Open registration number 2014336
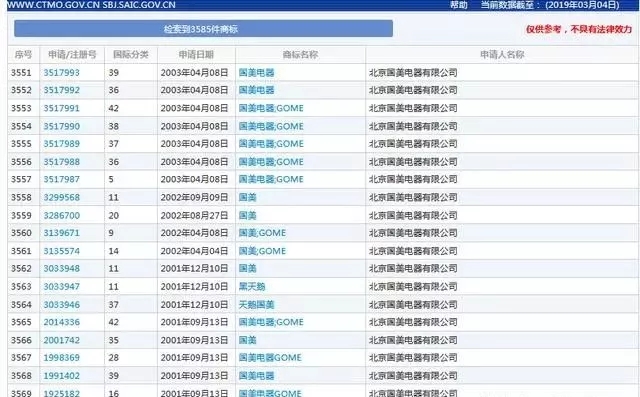The height and width of the screenshot is (397, 640). (x=62, y=322)
